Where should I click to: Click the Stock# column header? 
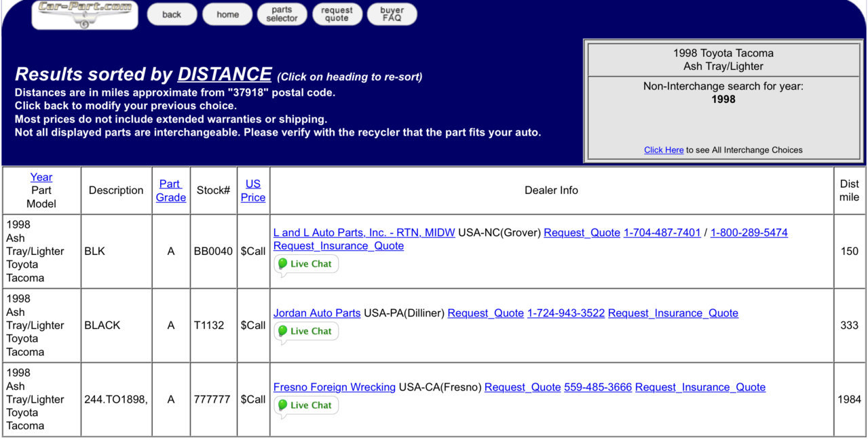tap(213, 190)
